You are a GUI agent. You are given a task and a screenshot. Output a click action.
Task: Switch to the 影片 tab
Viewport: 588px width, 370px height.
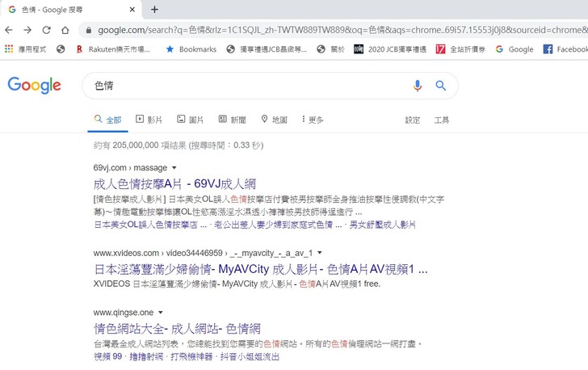click(149, 120)
